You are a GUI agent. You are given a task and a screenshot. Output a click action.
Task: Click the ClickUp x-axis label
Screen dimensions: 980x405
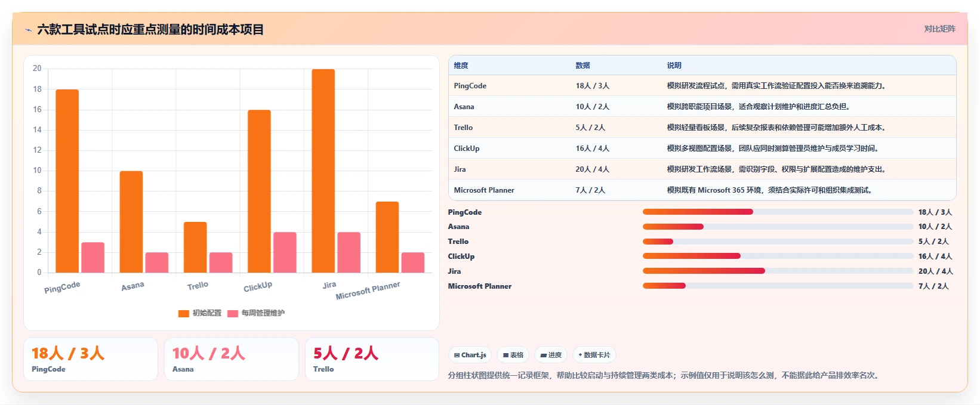pos(258,286)
